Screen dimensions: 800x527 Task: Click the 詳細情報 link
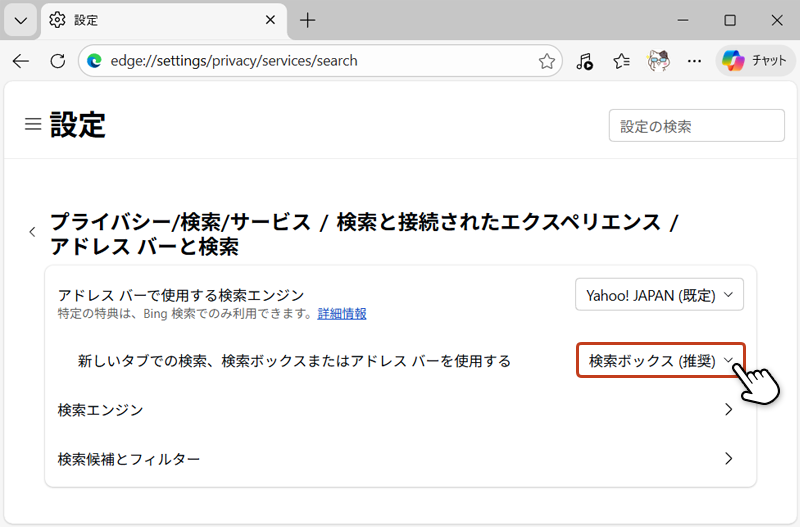pos(342,314)
